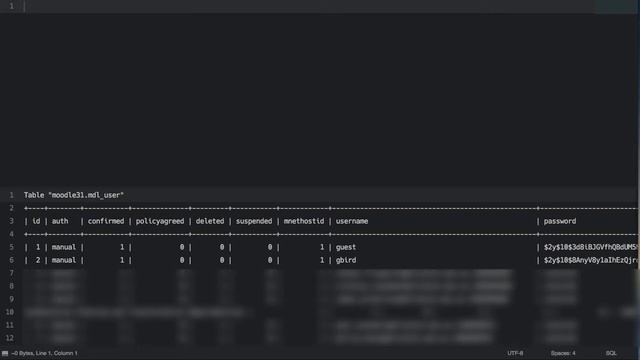Screen dimensions: 640x360
Task: Select the Table "moodle31.mdl_user" line
Action: pos(73,195)
